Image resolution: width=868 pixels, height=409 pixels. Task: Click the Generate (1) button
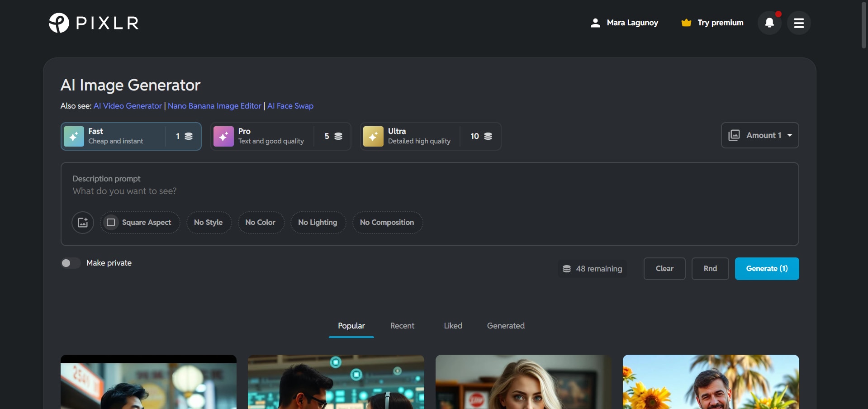(x=767, y=269)
